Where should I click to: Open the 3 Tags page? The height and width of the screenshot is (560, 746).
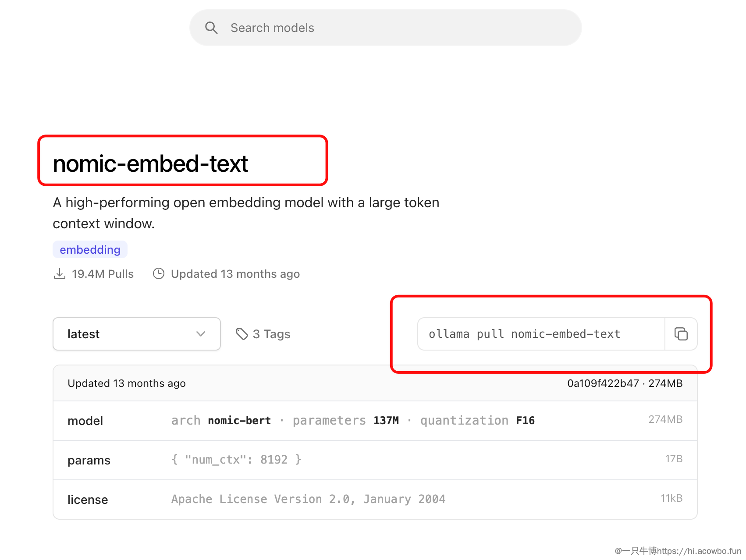click(x=271, y=333)
